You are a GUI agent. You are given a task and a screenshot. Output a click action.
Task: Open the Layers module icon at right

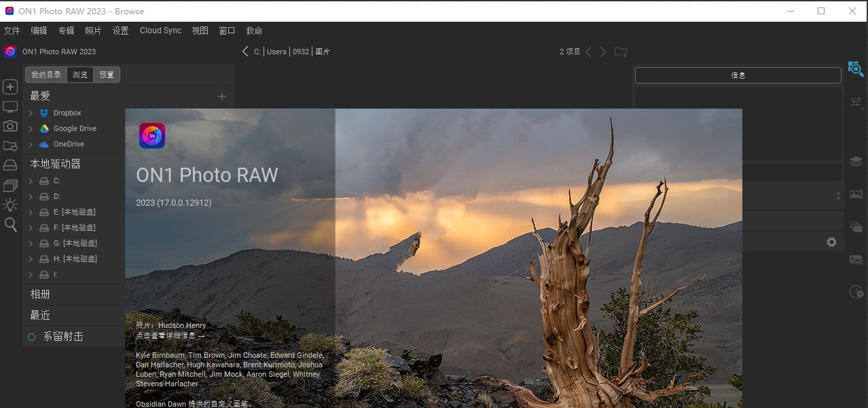pos(856,162)
